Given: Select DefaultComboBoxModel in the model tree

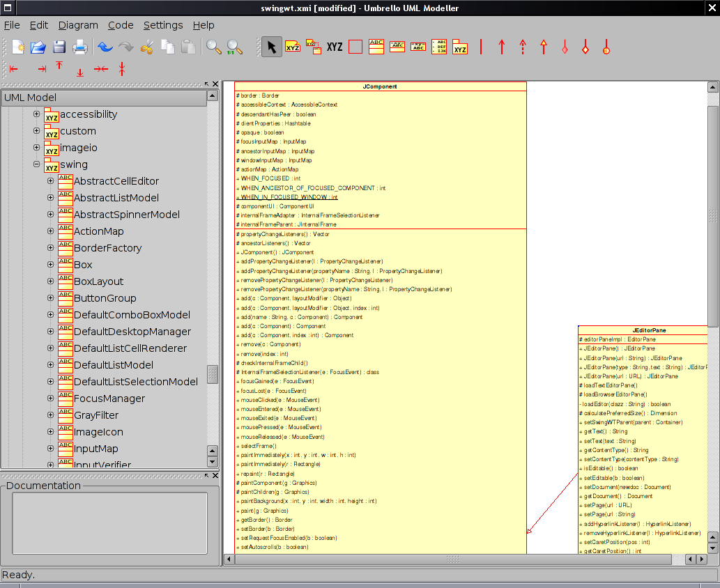Looking at the screenshot, I should pos(132,315).
